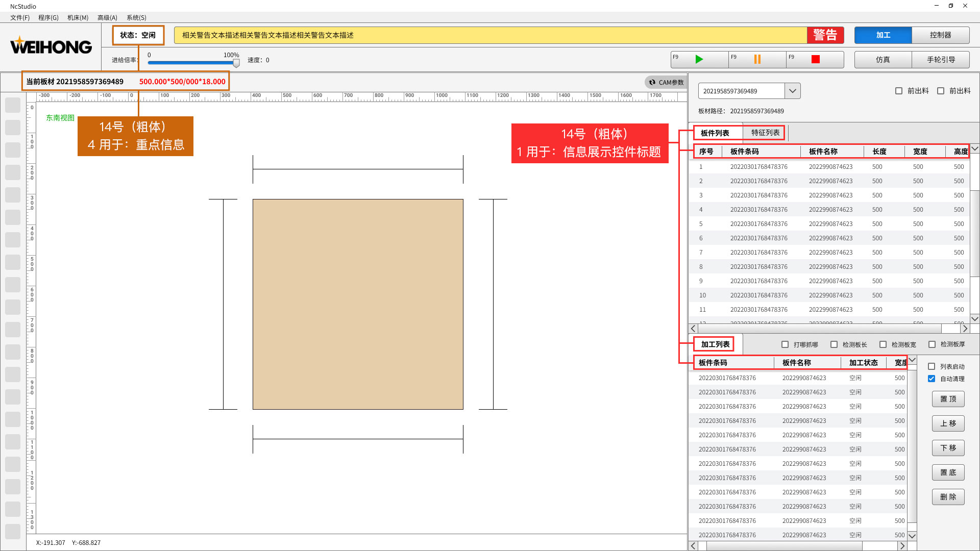Click the 东南视图 view label
Screen dimensions: 980x551
click(60, 118)
